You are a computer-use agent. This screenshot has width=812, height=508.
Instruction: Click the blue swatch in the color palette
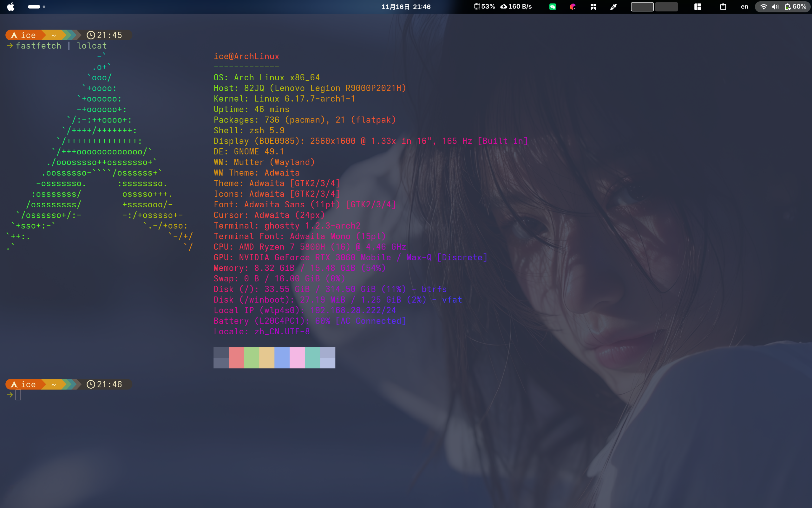tap(282, 358)
